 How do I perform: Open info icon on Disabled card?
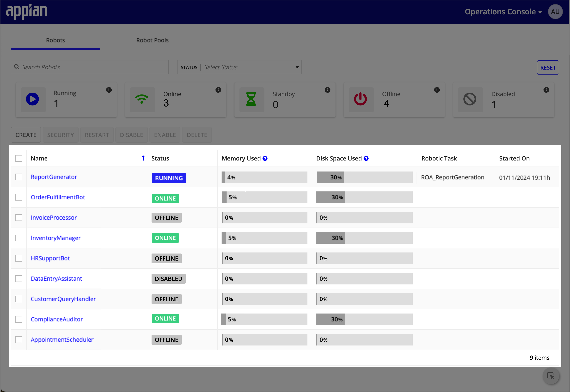[x=546, y=90]
